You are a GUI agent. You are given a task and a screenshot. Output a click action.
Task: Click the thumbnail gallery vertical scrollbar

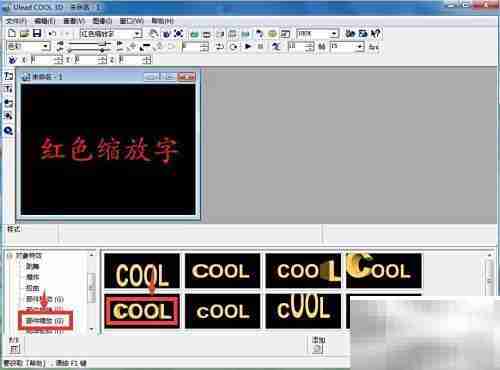tap(490, 277)
